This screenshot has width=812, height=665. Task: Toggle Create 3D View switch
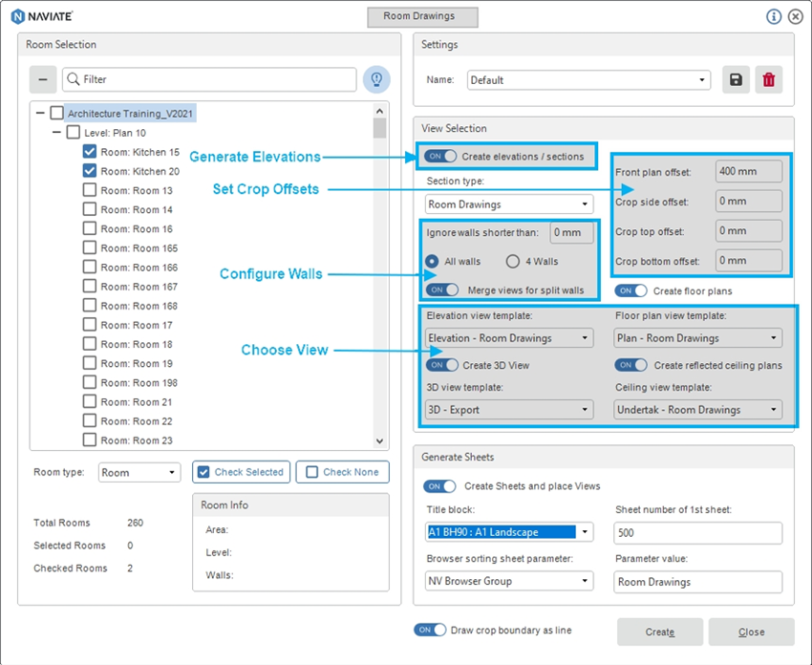[442, 365]
